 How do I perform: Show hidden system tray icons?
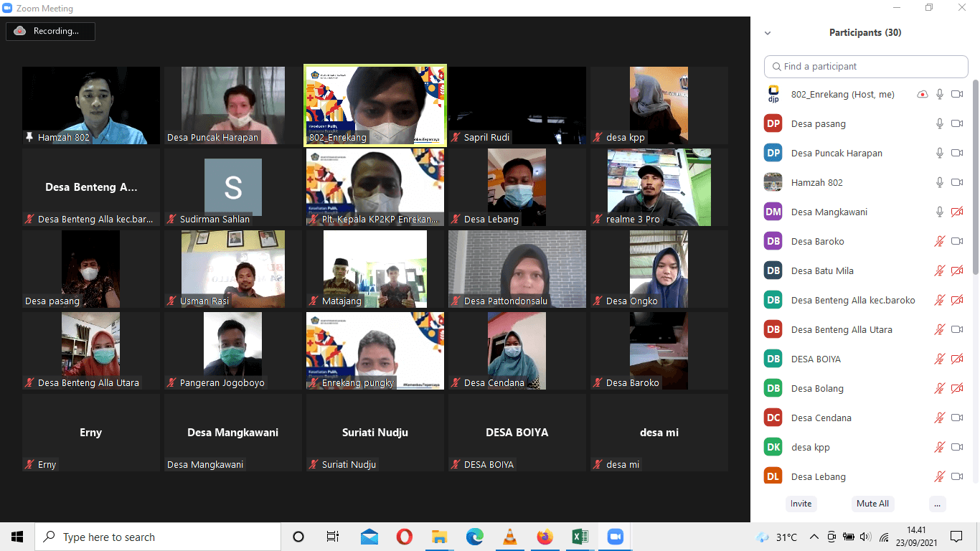tap(814, 537)
